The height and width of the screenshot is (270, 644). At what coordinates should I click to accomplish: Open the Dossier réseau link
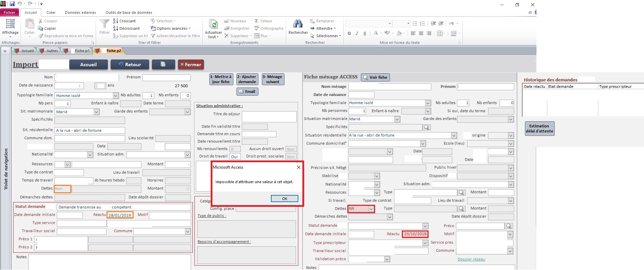coord(471,259)
